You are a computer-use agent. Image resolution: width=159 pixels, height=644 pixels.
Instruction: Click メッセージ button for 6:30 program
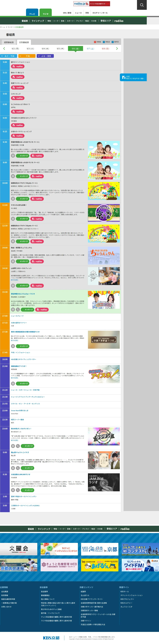[x=23, y=155]
